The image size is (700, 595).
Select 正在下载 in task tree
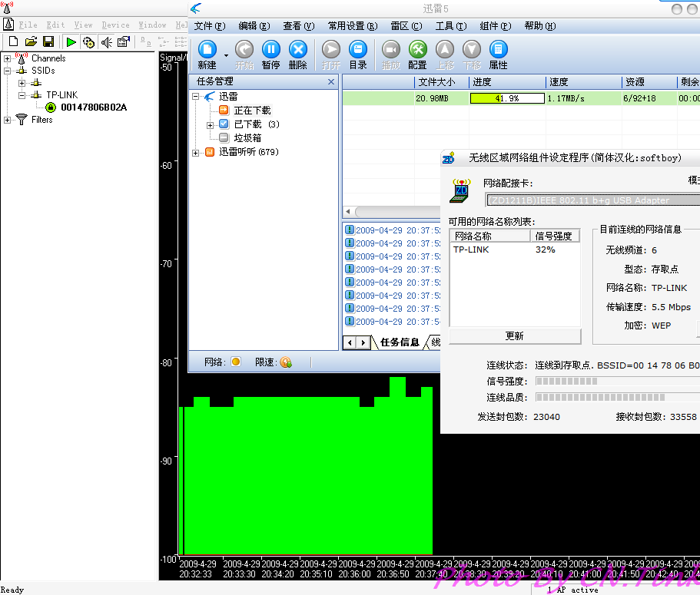point(252,110)
